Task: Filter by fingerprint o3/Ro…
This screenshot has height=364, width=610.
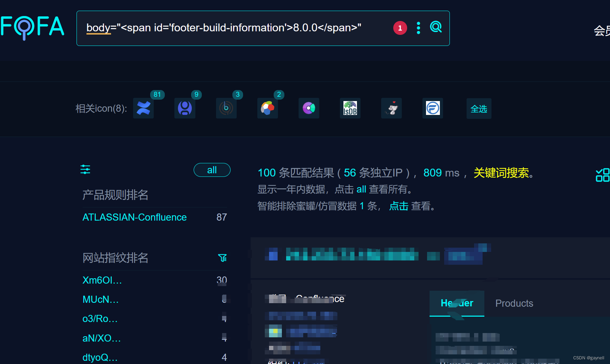Action: [100, 319]
